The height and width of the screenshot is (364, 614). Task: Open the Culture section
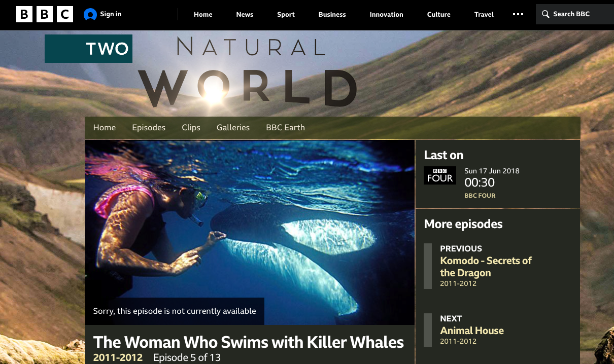(x=438, y=14)
